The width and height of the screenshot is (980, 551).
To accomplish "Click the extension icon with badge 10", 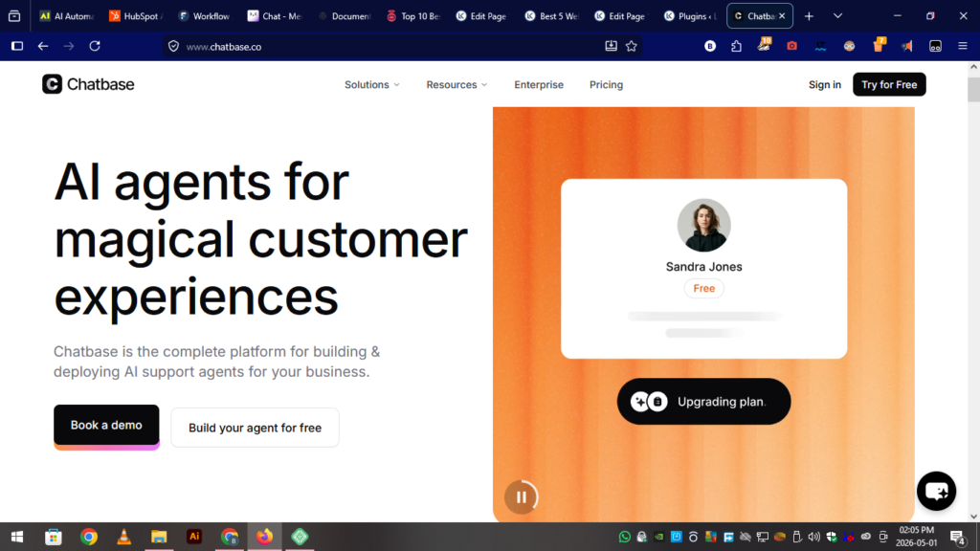I will click(x=764, y=45).
